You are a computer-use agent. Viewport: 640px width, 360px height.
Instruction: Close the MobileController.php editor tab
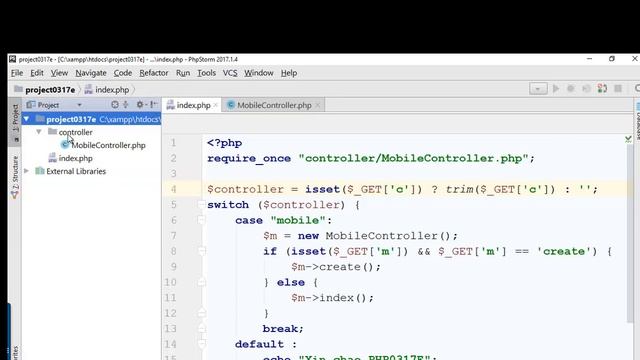[x=318, y=105]
